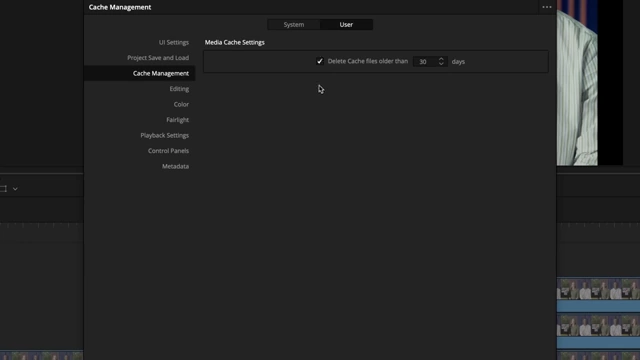The width and height of the screenshot is (640, 360).
Task: Open Control Panels preferences
Action: click(x=168, y=151)
